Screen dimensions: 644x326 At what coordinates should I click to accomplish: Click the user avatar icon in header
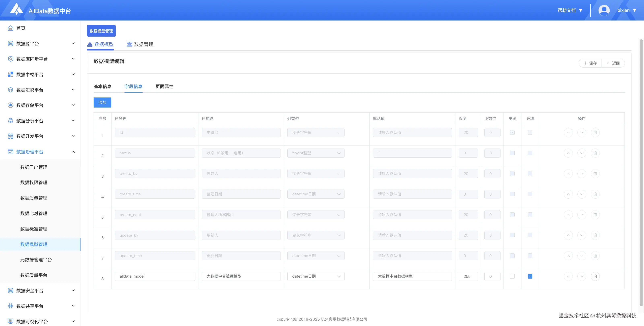[604, 10]
